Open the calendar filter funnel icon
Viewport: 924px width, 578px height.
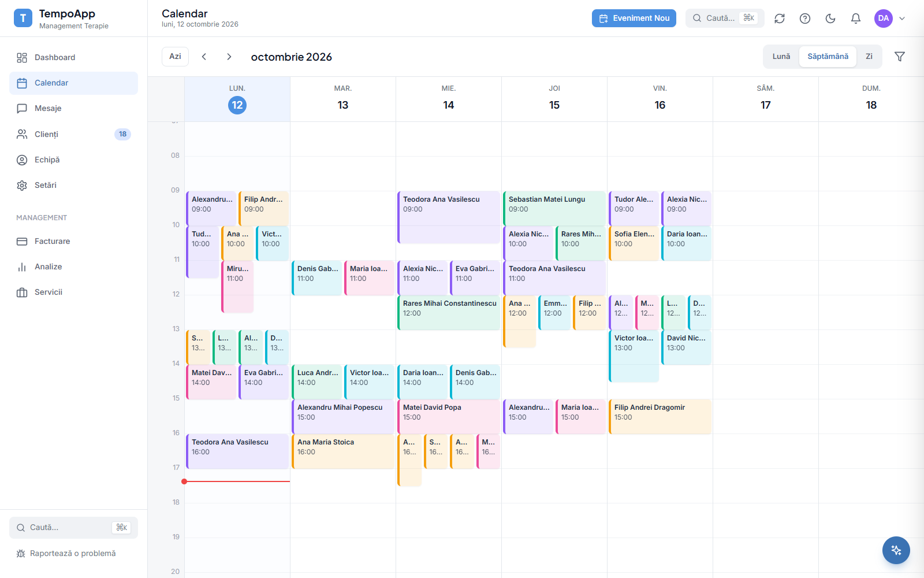900,57
